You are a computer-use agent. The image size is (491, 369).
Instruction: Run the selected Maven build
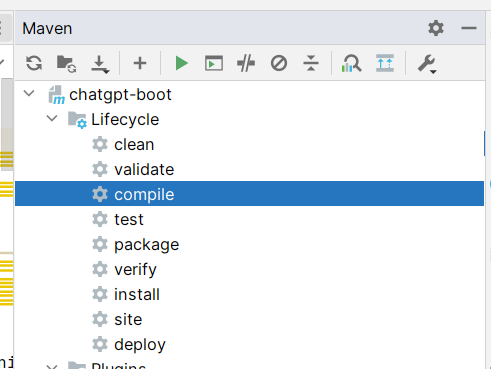pos(181,63)
